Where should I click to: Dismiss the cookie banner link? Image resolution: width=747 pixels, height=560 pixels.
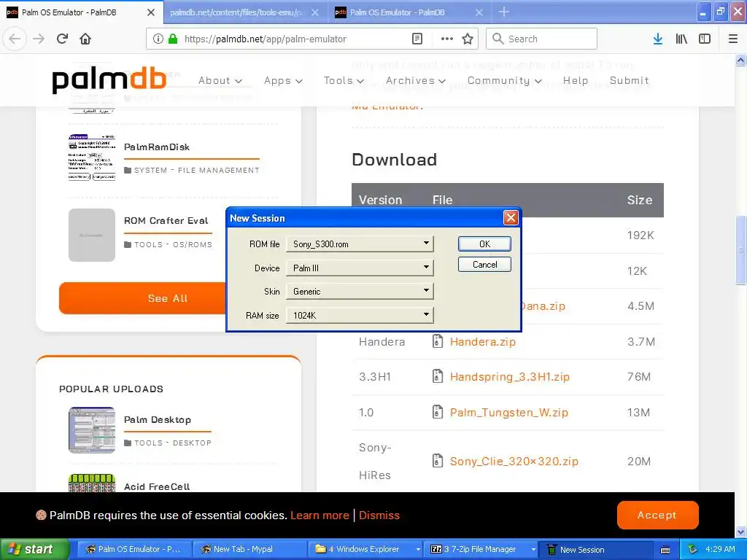click(x=379, y=516)
